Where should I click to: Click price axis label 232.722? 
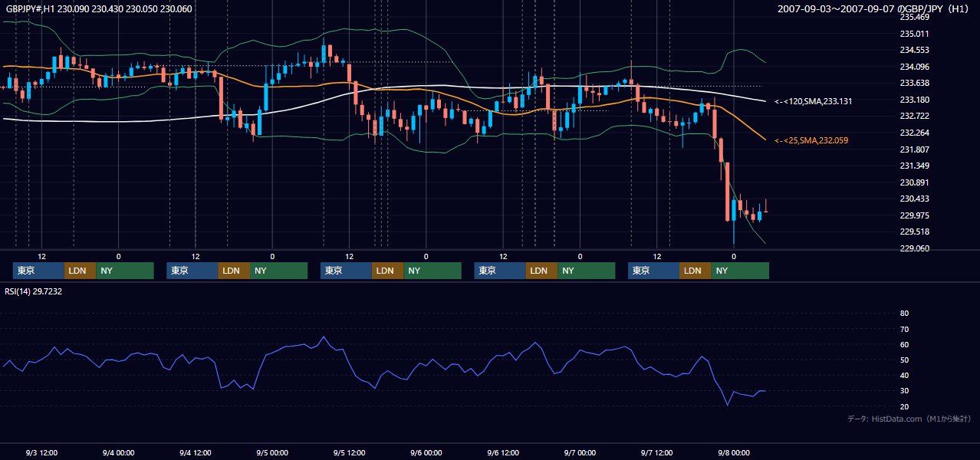tap(914, 117)
